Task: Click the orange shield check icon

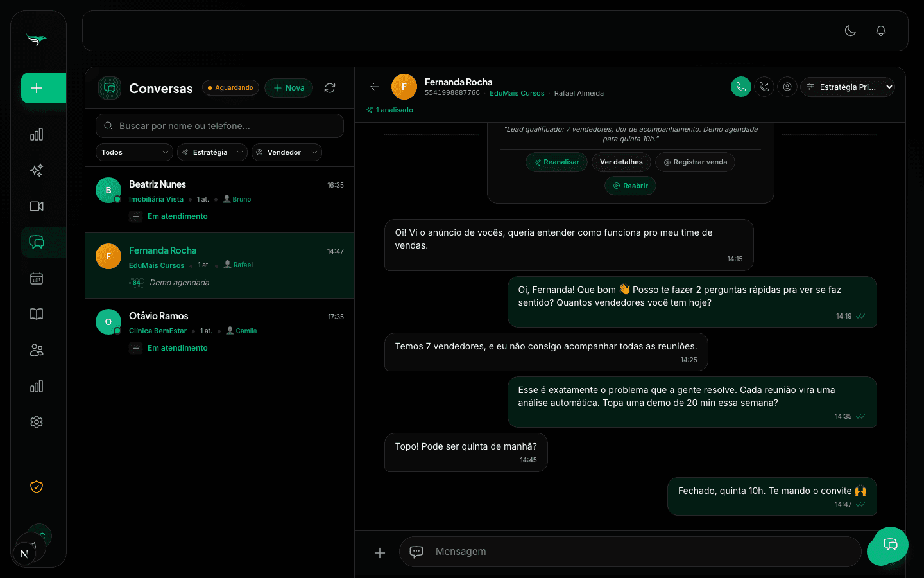Action: tap(37, 487)
